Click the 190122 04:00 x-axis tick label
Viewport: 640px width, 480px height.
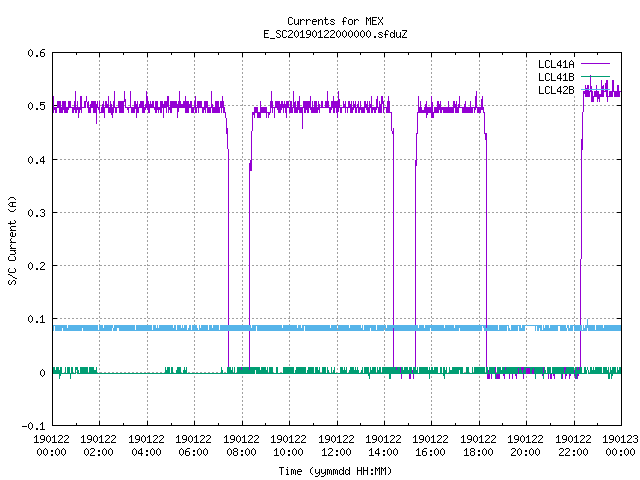(146, 446)
